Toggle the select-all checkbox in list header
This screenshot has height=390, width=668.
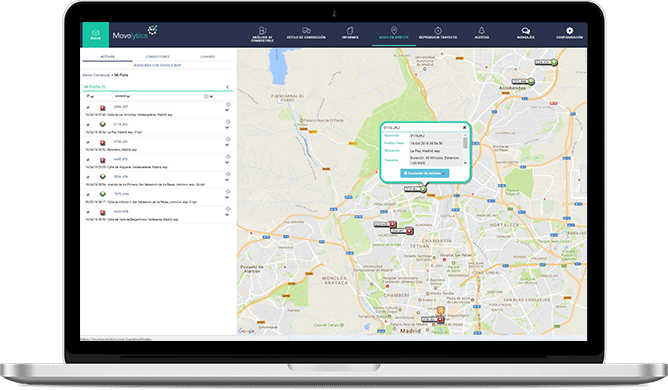click(x=88, y=96)
